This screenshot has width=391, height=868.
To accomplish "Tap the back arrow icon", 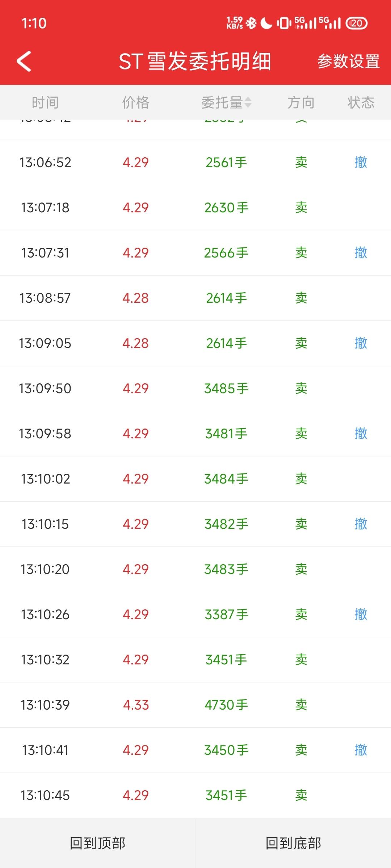I will coord(24,61).
